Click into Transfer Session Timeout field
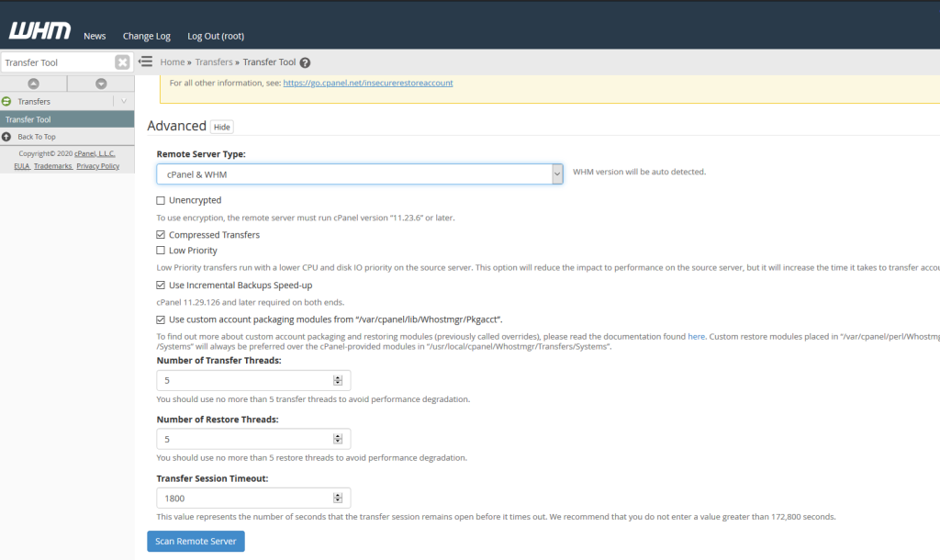Screen dimensions: 940x560 pos(243,498)
